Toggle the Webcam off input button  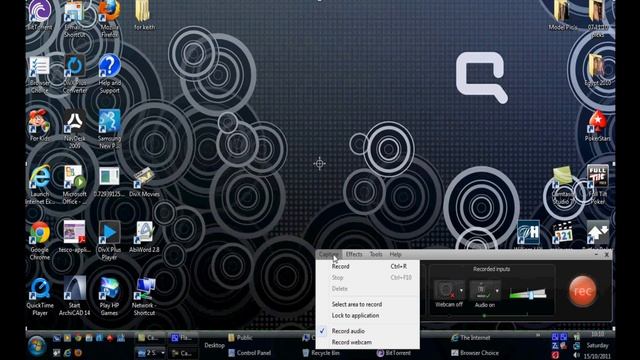tap(446, 290)
